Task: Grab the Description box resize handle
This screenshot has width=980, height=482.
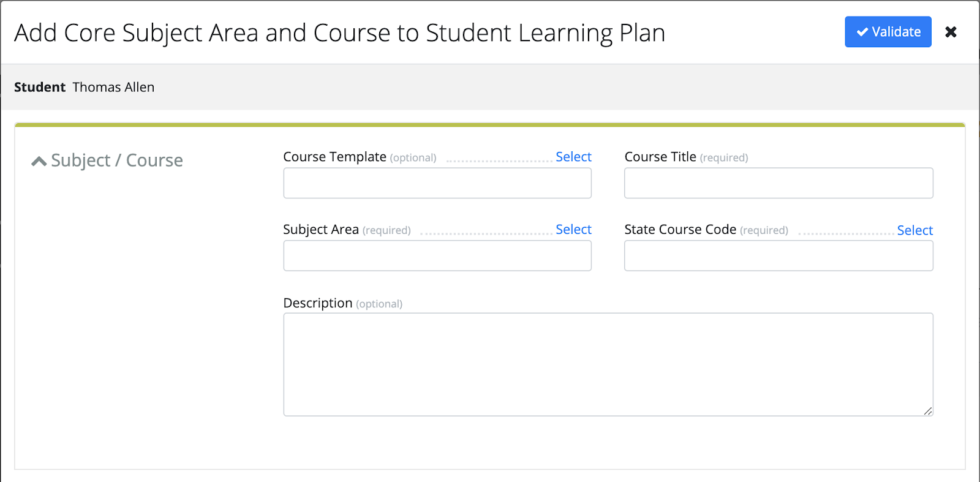Action: tap(928, 411)
